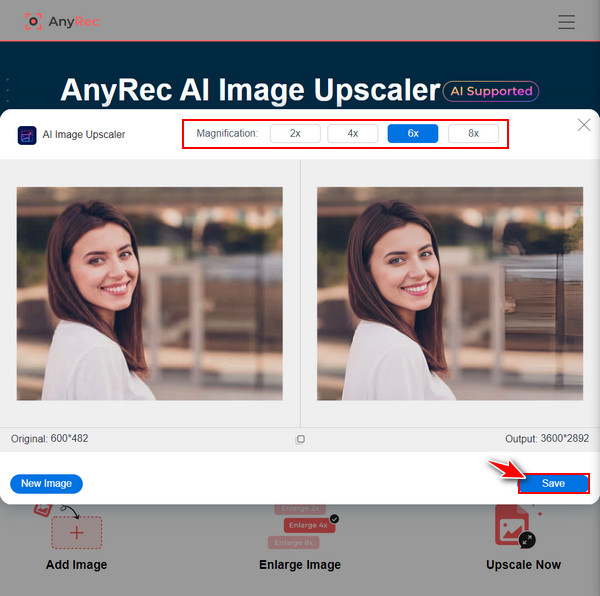This screenshot has height=596, width=600.
Task: Select 8x magnification
Action: [x=473, y=133]
